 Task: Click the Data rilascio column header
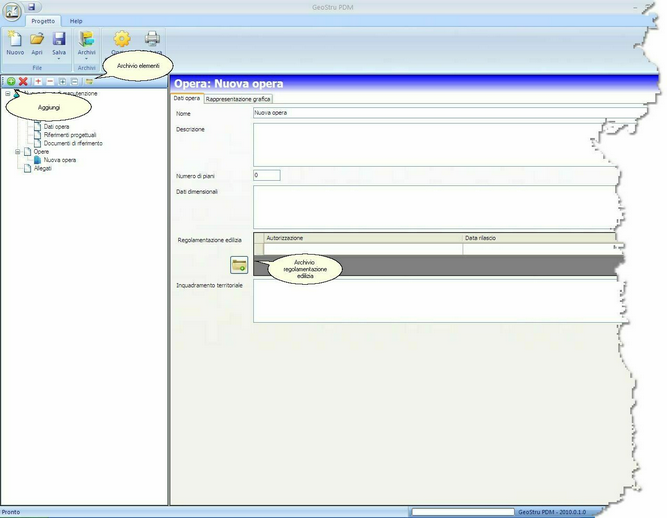tap(539, 238)
